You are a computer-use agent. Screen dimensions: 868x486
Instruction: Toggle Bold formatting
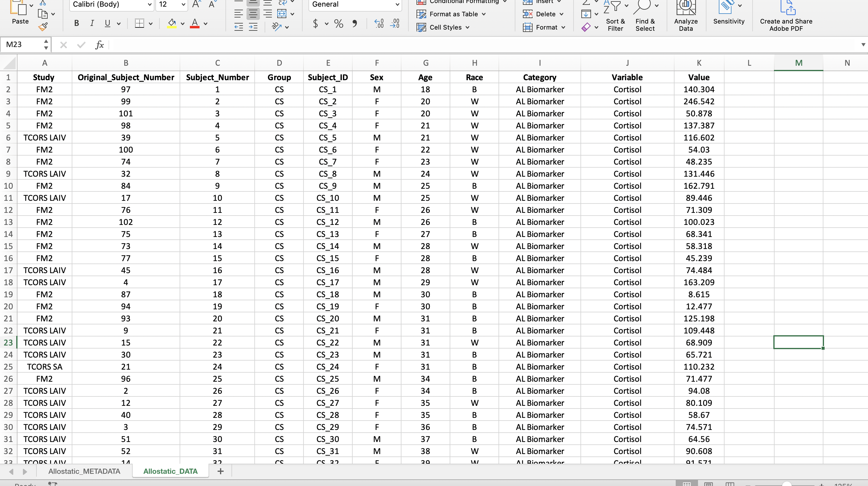click(77, 24)
